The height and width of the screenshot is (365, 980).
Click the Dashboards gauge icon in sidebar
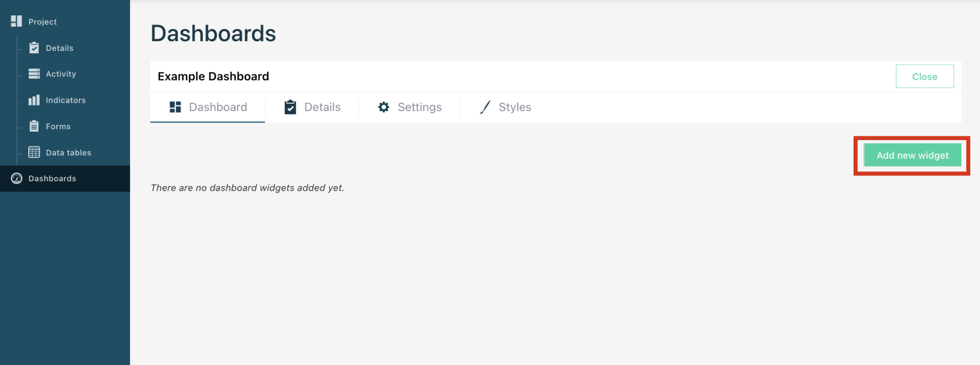pos(17,178)
